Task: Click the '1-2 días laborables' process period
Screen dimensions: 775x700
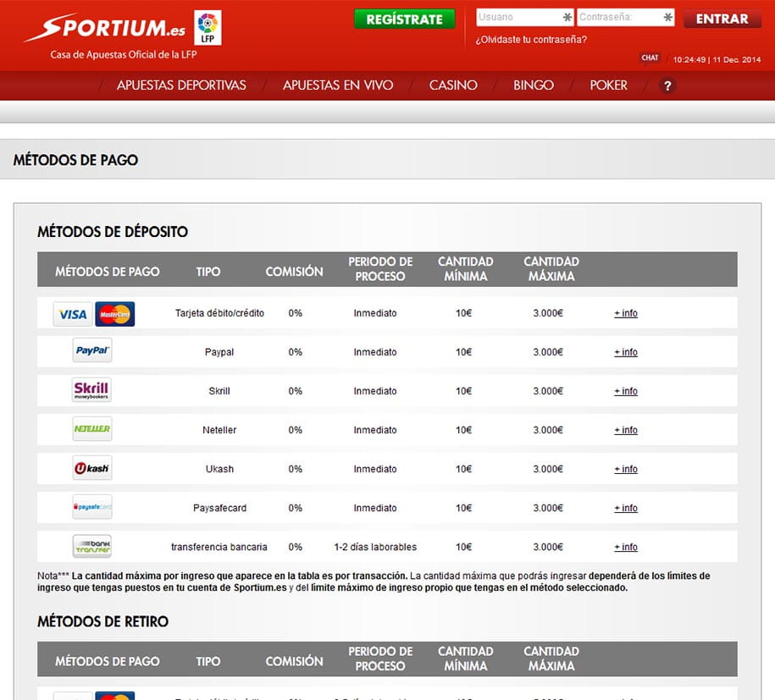Action: [x=375, y=547]
